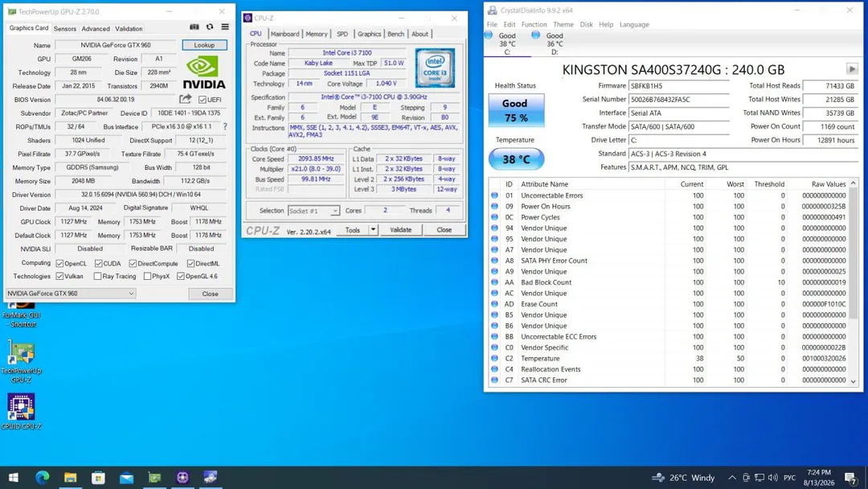Select the Power On Hours SMART row
The image size is (868, 489).
669,206
